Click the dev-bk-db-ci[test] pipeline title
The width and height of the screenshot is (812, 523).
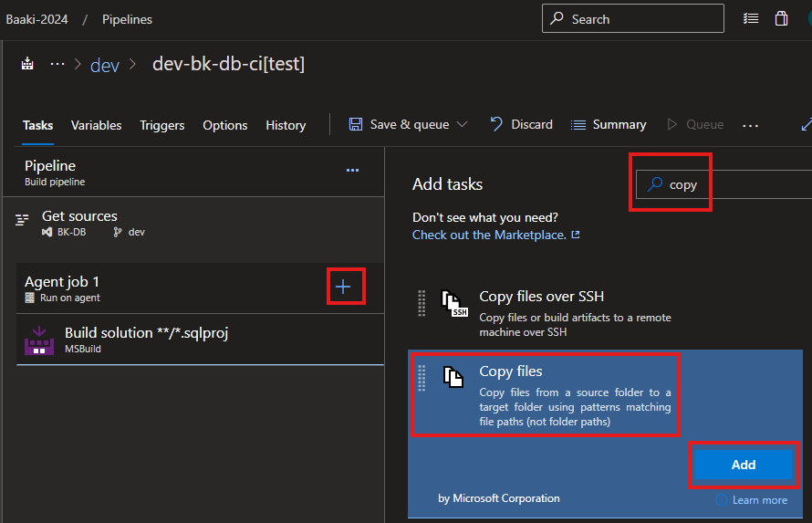[x=228, y=64]
